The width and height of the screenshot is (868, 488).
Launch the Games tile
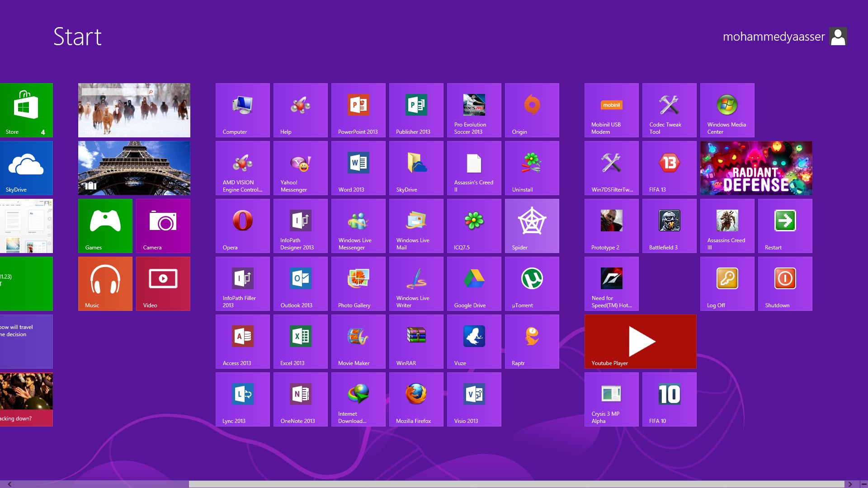[x=105, y=226]
